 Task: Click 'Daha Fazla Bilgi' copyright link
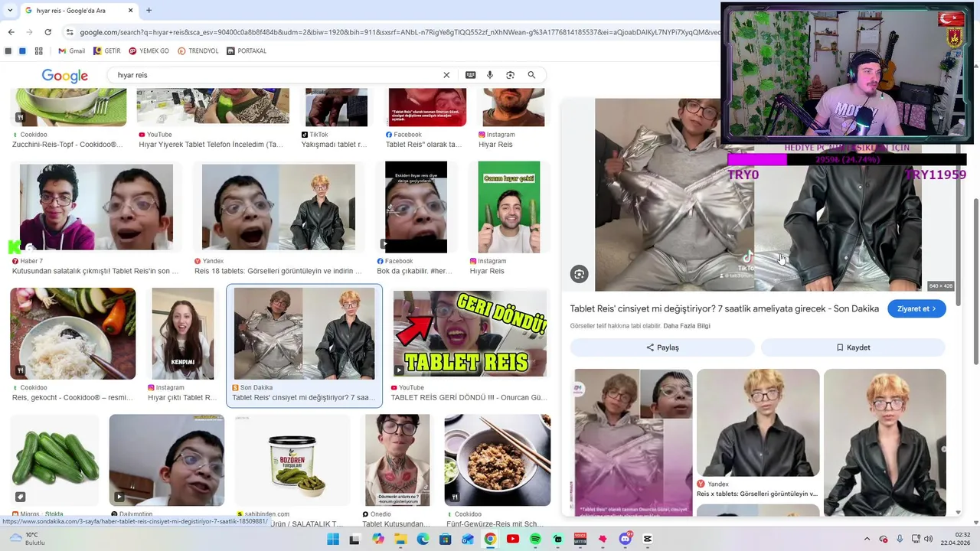point(687,326)
